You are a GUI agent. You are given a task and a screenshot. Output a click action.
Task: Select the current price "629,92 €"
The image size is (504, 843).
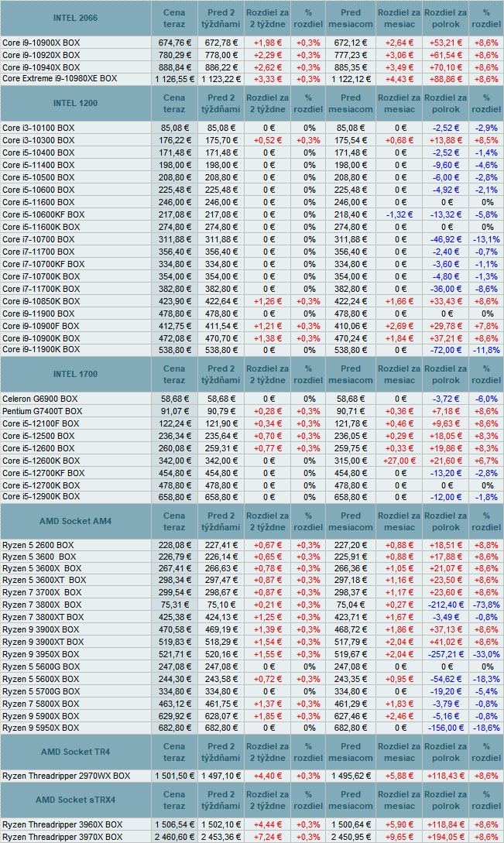point(174,716)
